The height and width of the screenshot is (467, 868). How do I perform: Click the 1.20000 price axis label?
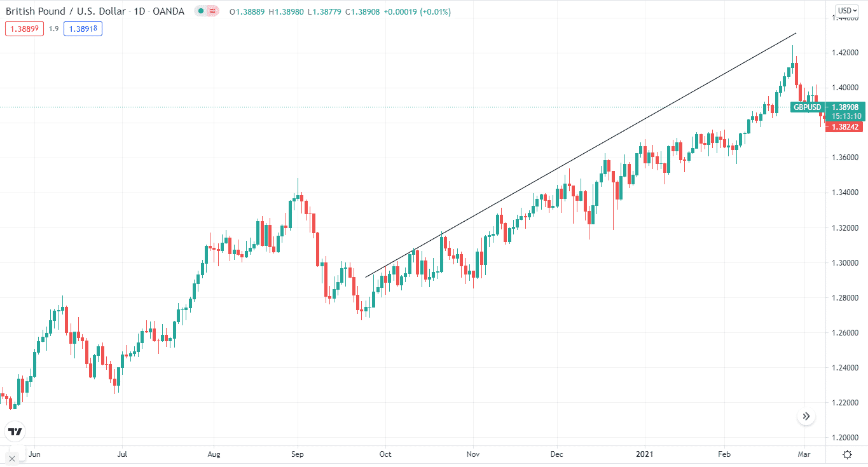[x=844, y=438]
